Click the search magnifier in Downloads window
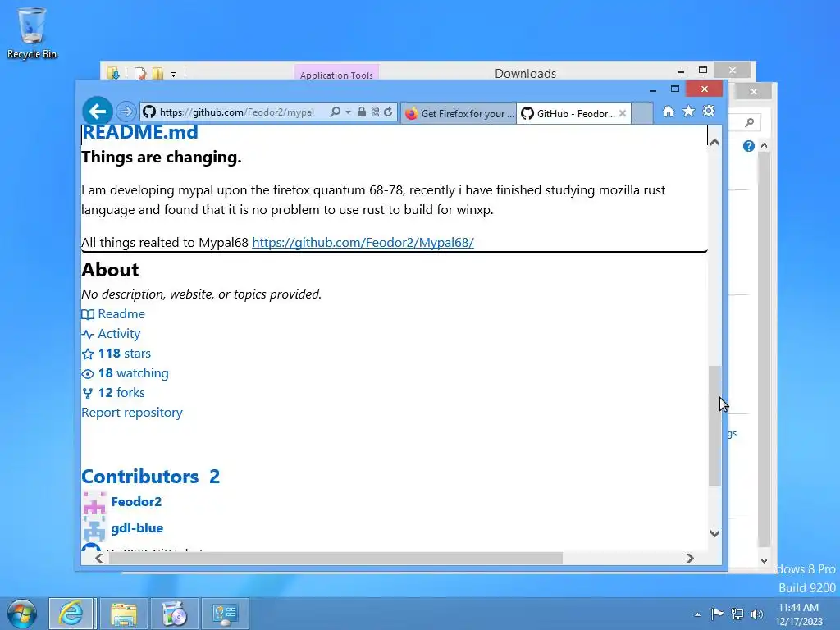840x630 pixels. click(x=750, y=123)
